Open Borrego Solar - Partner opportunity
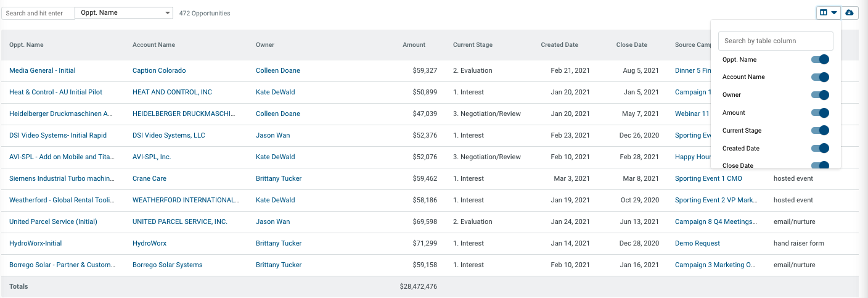The width and height of the screenshot is (868, 298). click(x=62, y=265)
